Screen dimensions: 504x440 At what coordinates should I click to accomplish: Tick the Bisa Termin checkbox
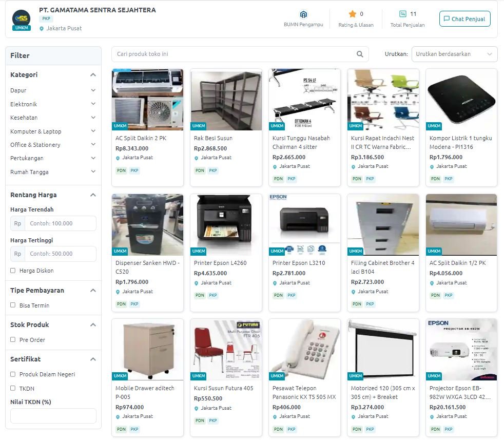(13, 305)
